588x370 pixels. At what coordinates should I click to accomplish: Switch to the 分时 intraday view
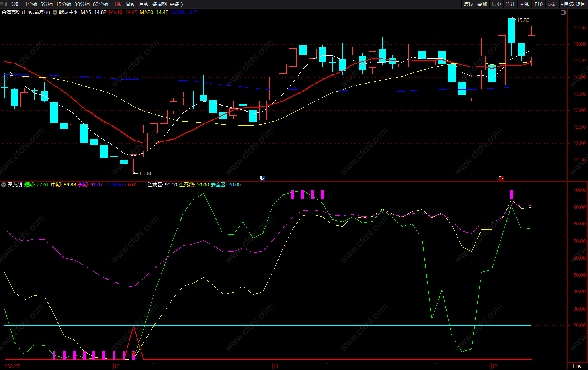coord(16,4)
